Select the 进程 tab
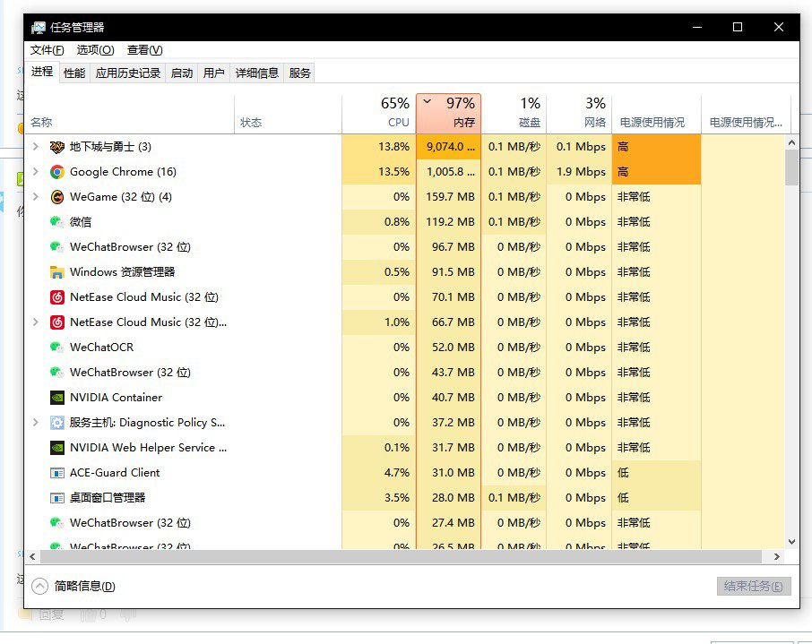 coord(41,72)
